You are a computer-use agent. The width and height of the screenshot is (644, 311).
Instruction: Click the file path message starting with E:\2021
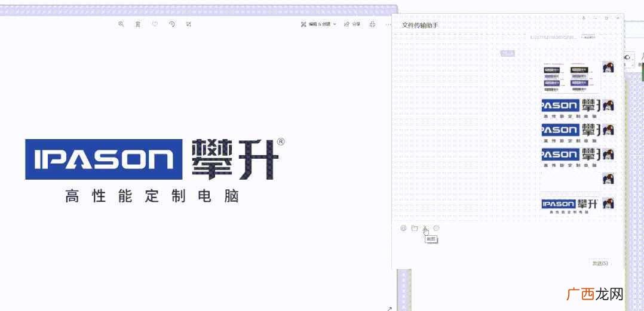point(553,38)
